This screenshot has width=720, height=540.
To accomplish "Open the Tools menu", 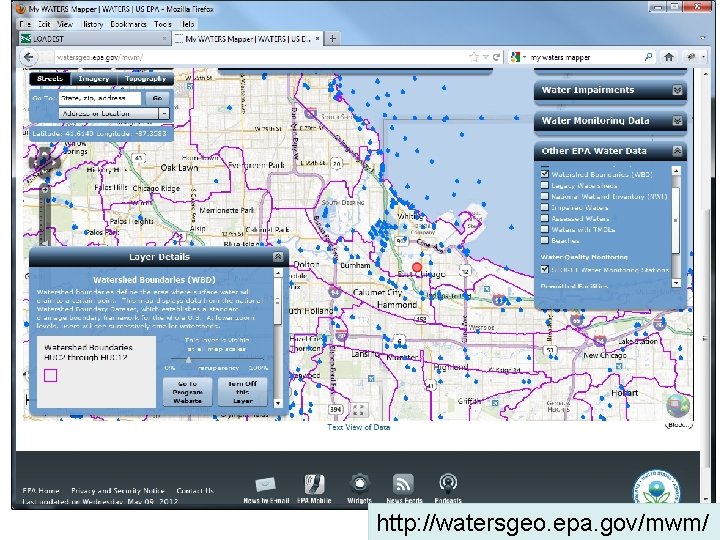I will pyautogui.click(x=163, y=24).
